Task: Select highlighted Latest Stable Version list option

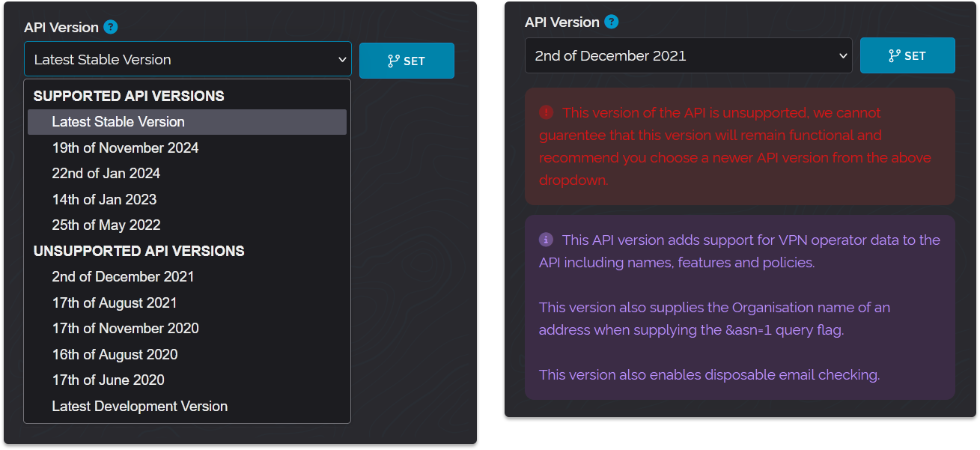Action: coord(118,122)
